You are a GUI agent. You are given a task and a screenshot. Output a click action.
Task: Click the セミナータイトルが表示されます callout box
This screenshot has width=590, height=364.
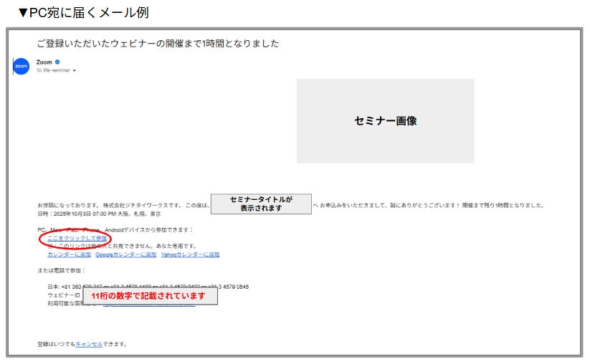tap(260, 203)
